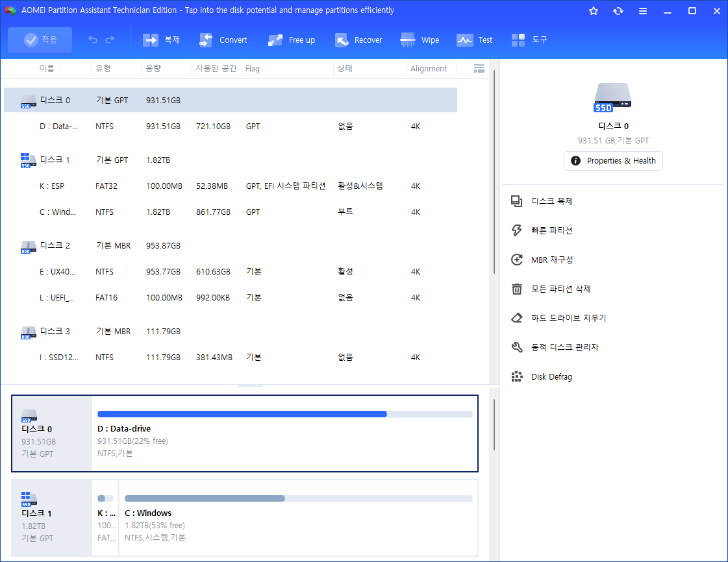Click the 디스크 2 USB HDD icon

click(x=29, y=247)
